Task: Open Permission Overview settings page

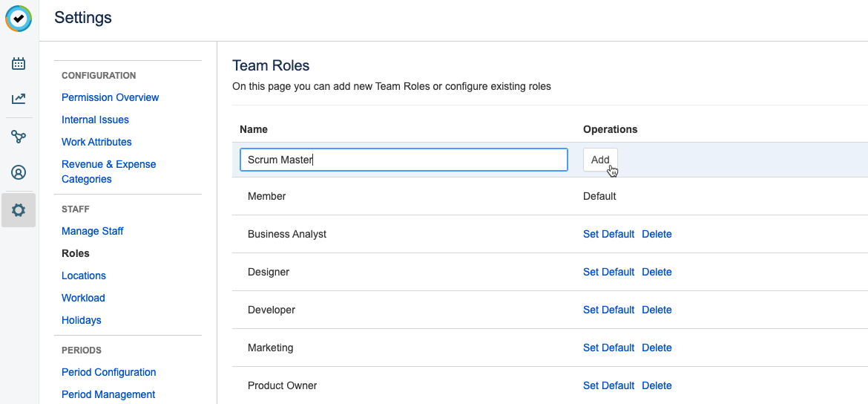Action: click(110, 97)
